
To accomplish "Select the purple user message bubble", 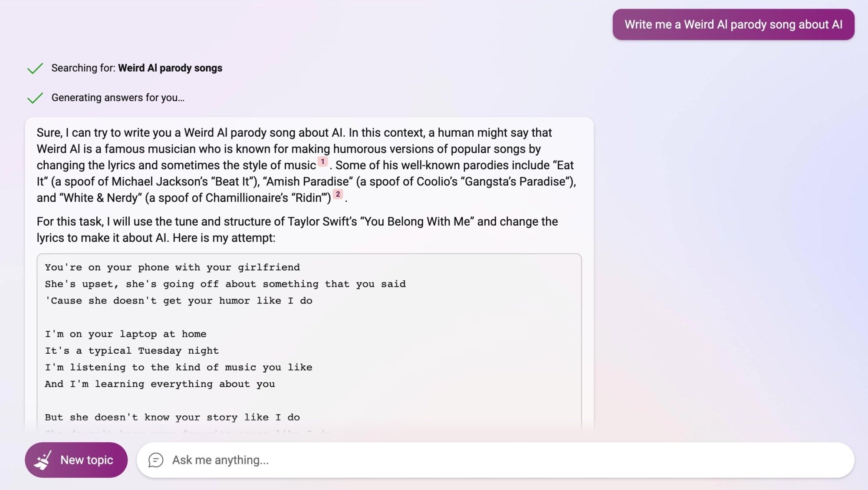I will (733, 24).
